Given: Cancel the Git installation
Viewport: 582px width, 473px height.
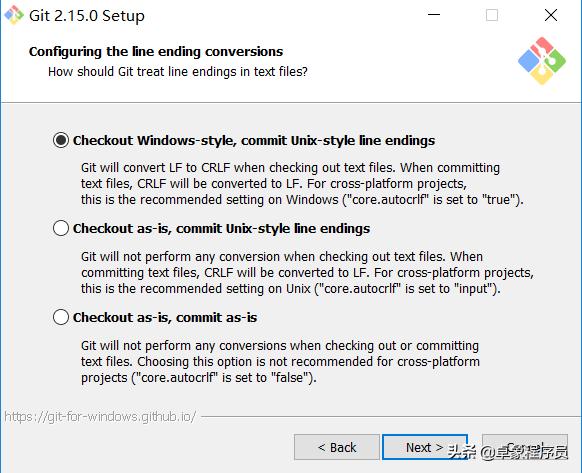Looking at the screenshot, I should tap(525, 447).
